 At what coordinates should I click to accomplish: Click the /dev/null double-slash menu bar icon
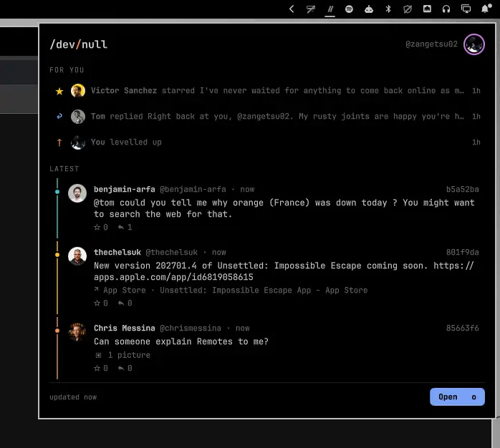(330, 9)
